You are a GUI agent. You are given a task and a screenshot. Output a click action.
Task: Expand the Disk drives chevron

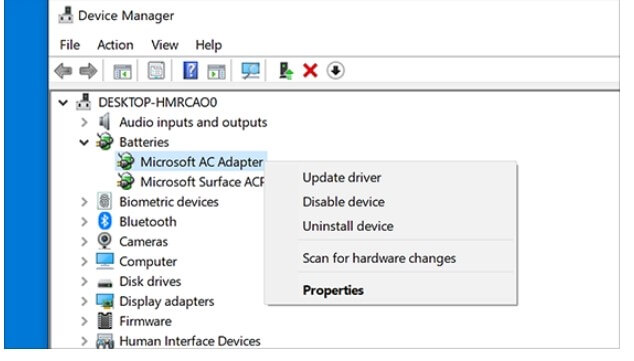coord(84,281)
